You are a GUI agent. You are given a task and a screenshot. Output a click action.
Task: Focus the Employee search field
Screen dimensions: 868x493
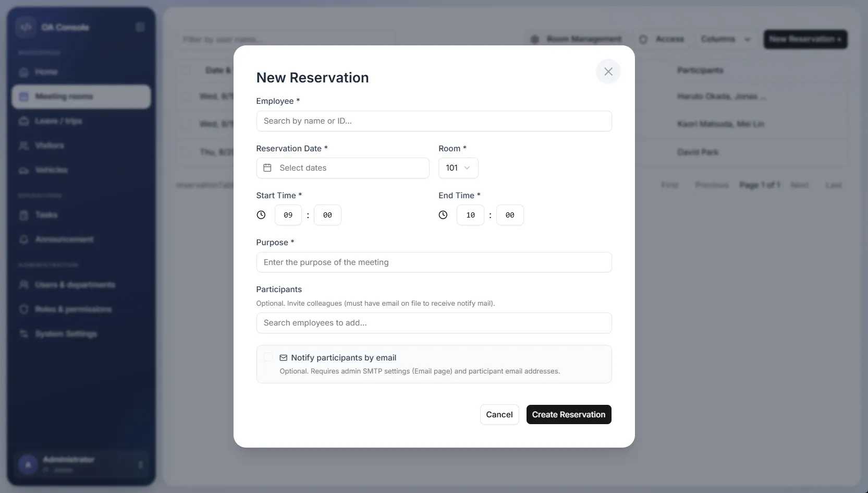434,121
